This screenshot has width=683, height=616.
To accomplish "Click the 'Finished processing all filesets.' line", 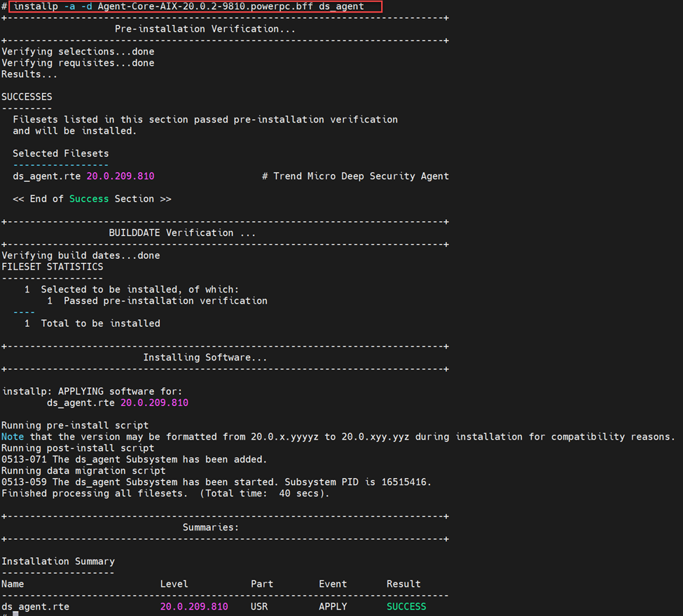I will [x=95, y=493].
